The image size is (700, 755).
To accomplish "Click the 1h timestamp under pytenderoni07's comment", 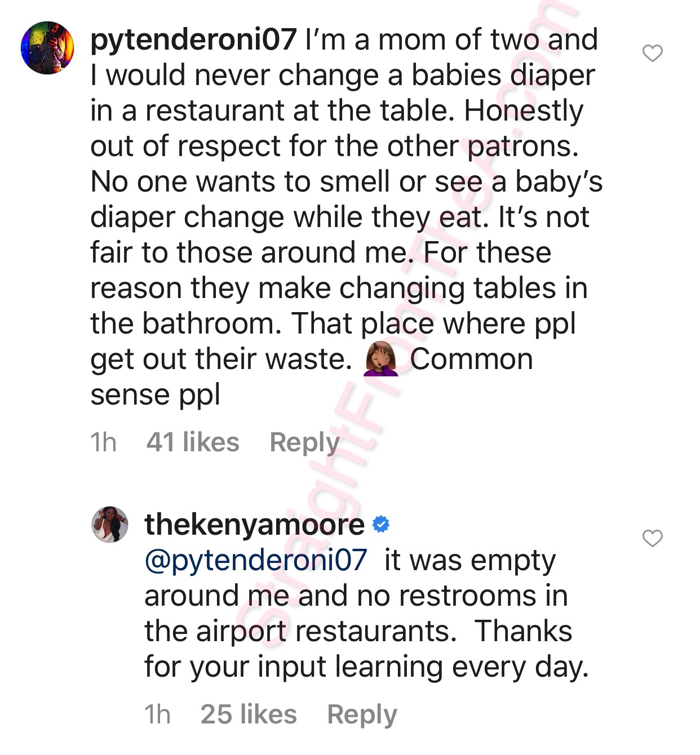I will coord(103,442).
